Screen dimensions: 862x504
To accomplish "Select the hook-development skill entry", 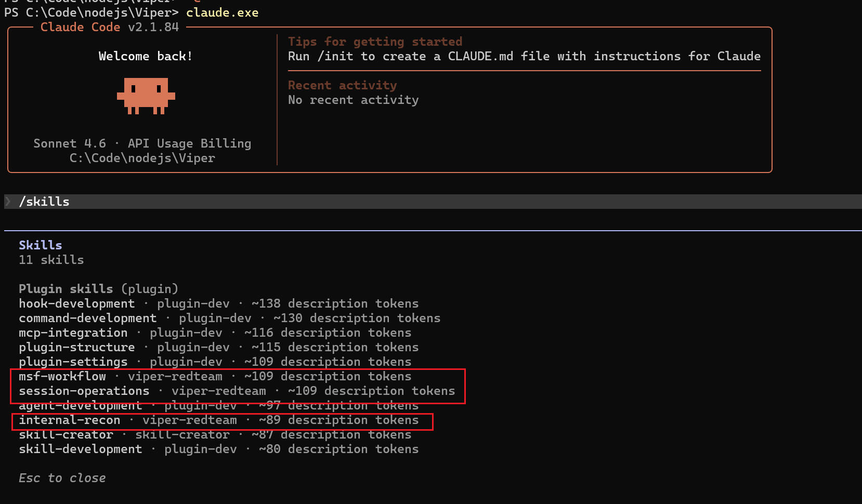I will point(76,303).
